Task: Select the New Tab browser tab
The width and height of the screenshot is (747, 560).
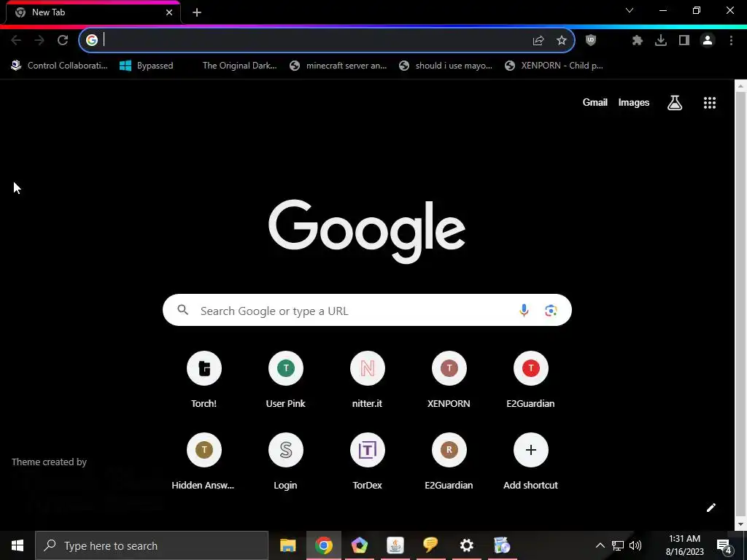Action: click(x=93, y=12)
